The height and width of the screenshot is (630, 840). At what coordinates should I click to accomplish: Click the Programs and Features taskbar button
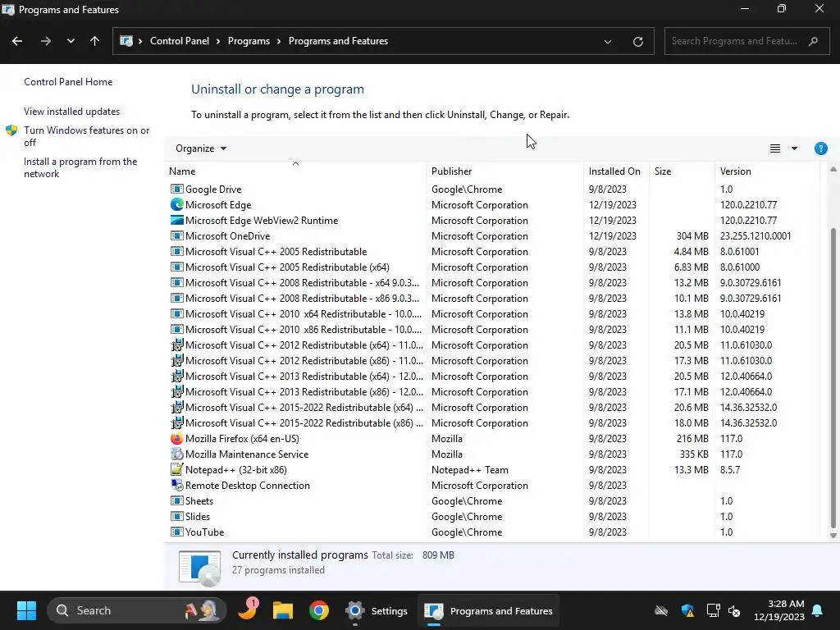click(x=488, y=610)
